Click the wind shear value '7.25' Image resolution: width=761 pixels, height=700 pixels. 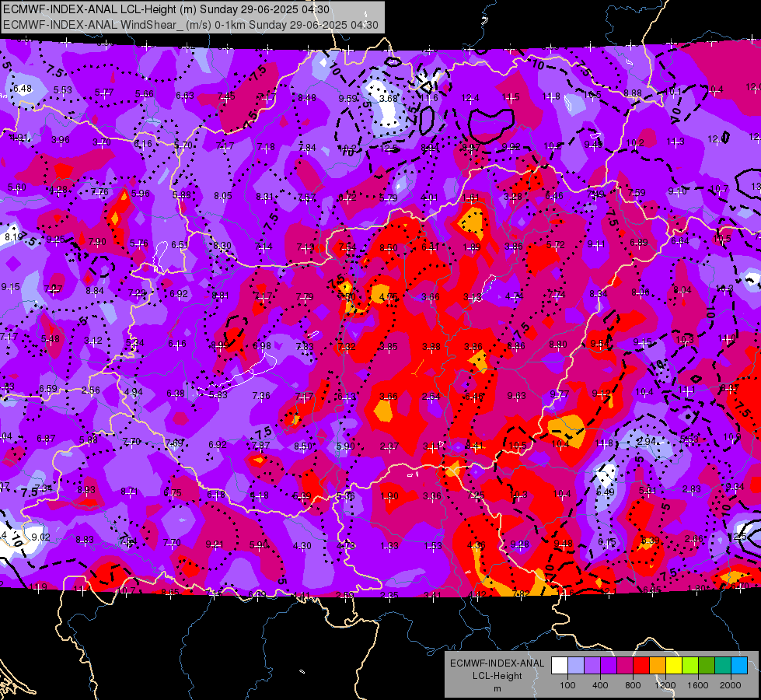pos(476,495)
